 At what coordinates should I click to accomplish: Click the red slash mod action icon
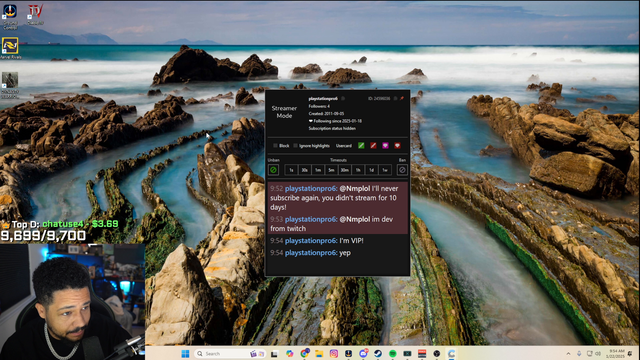pyautogui.click(x=373, y=146)
